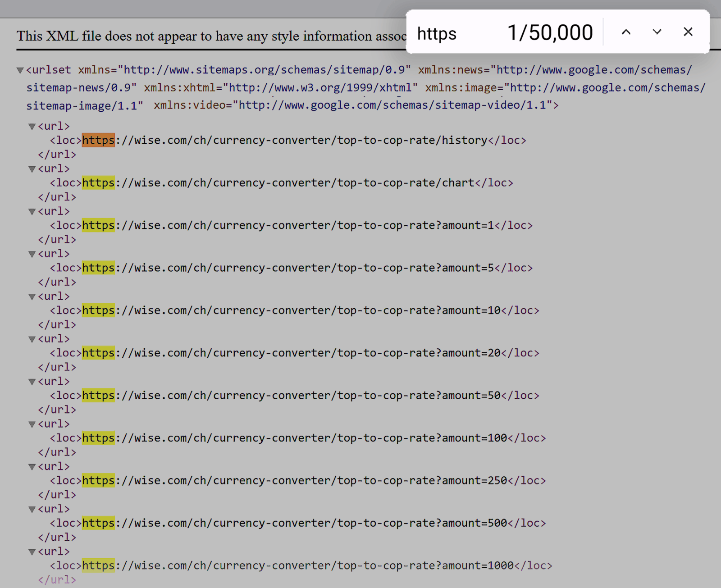
Task: Collapse url node for amount=20
Action: [32, 339]
